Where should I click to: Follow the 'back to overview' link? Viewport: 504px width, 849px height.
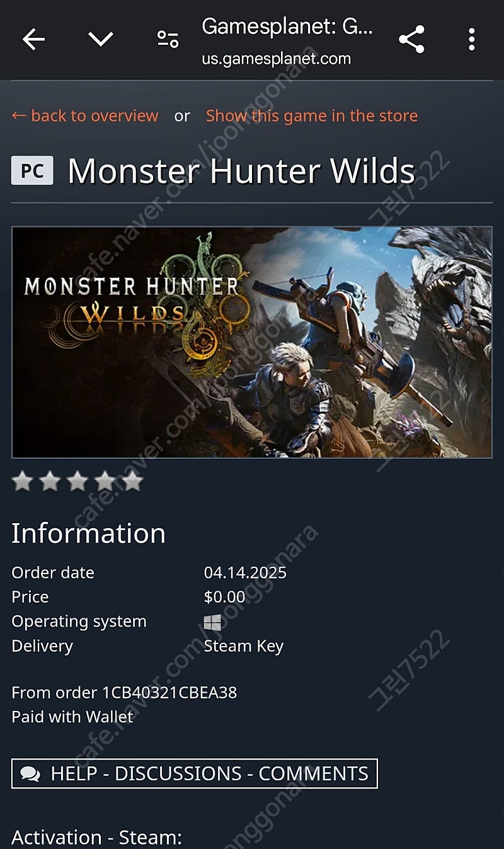coord(85,116)
